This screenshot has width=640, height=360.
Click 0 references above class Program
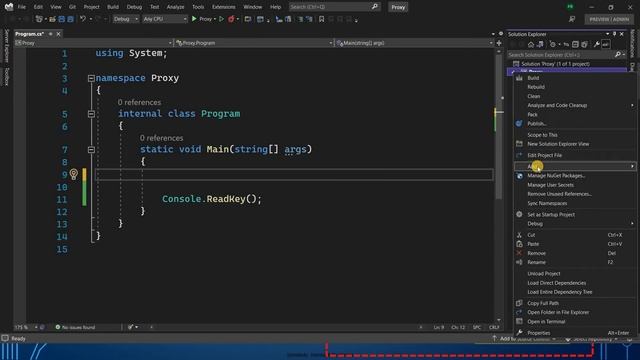tap(139, 102)
